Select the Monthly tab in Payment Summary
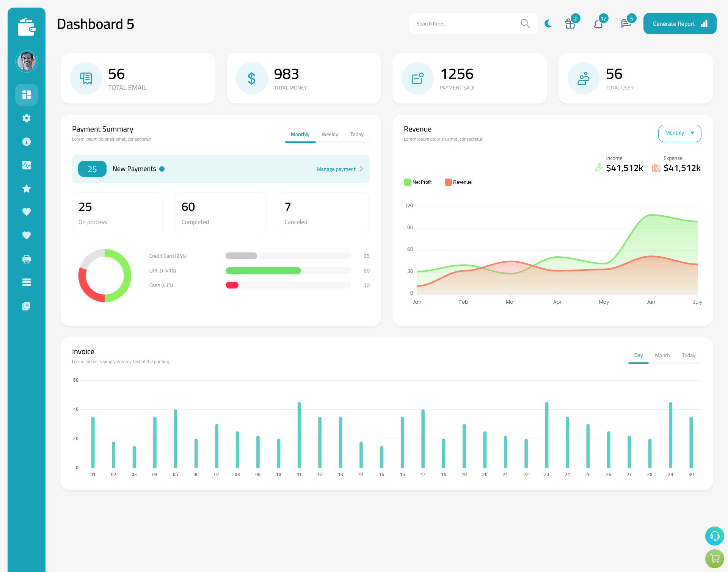728x572 pixels. point(300,134)
